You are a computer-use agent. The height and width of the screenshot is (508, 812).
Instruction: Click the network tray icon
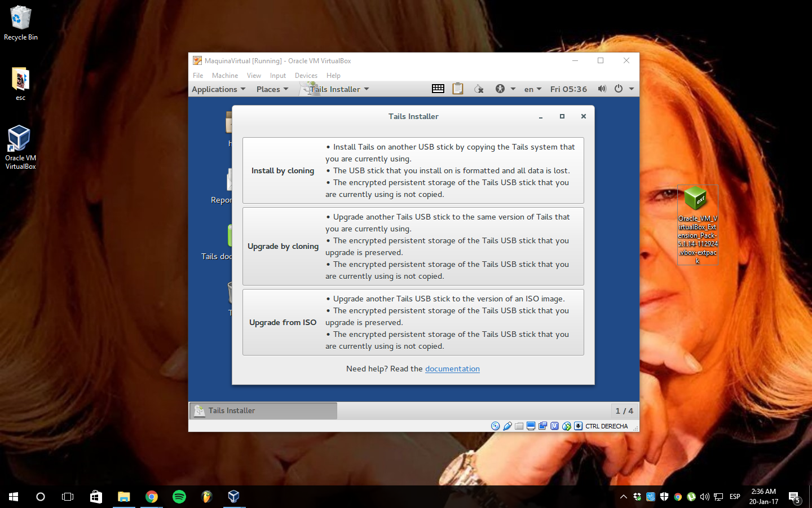[x=718, y=497]
